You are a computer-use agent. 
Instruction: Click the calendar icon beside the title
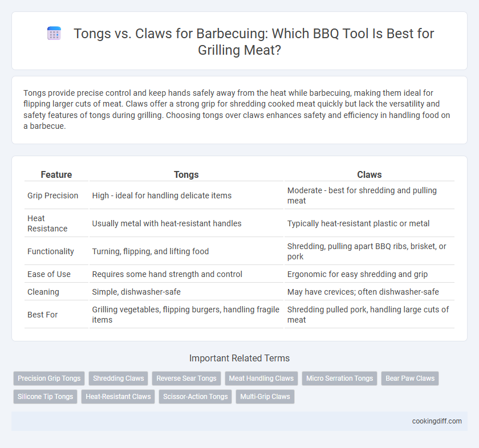[x=54, y=34]
